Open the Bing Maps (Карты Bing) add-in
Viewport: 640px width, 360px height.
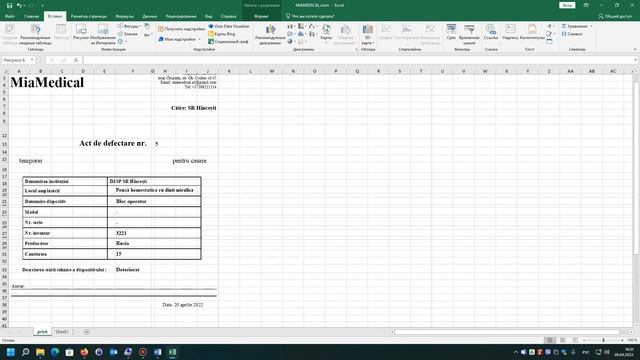222,34
